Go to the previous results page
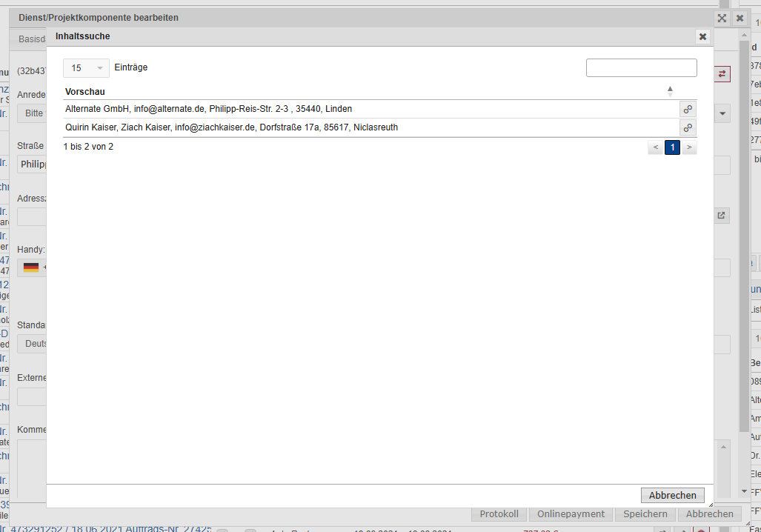The width and height of the screenshot is (761, 532). coord(655,147)
